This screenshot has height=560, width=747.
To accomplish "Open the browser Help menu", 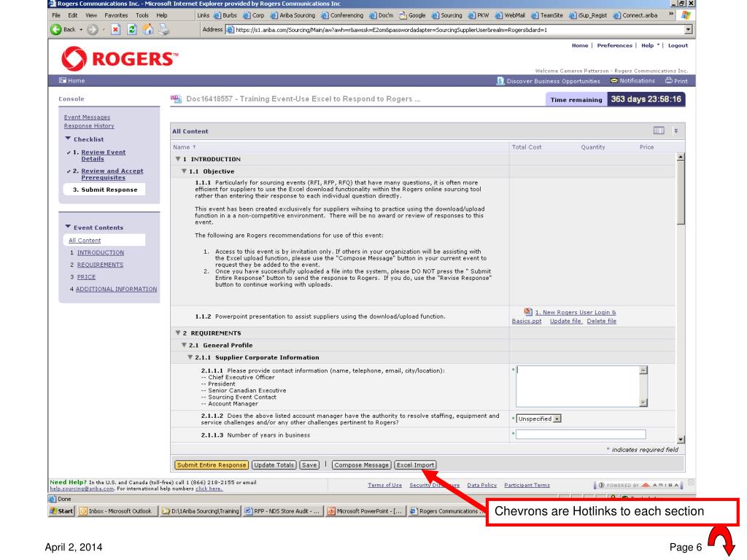I will tap(162, 15).
